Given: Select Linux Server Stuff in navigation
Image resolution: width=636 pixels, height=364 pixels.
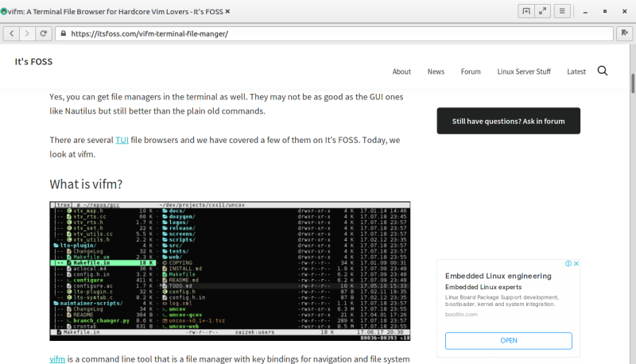Looking at the screenshot, I should pos(523,72).
